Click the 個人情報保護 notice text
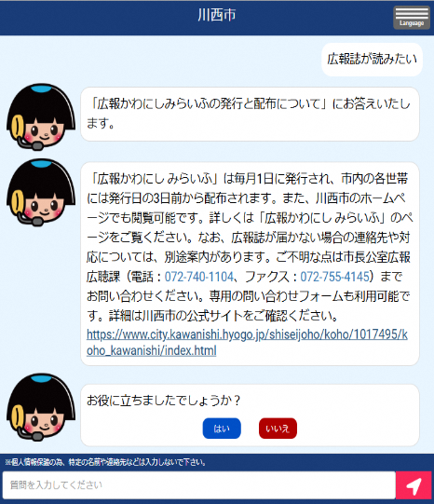Viewport: 434px width, 504px height. (105, 462)
